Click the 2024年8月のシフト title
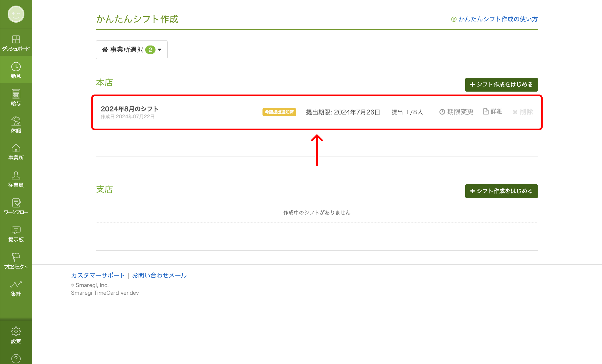The height and width of the screenshot is (364, 602). point(130,109)
